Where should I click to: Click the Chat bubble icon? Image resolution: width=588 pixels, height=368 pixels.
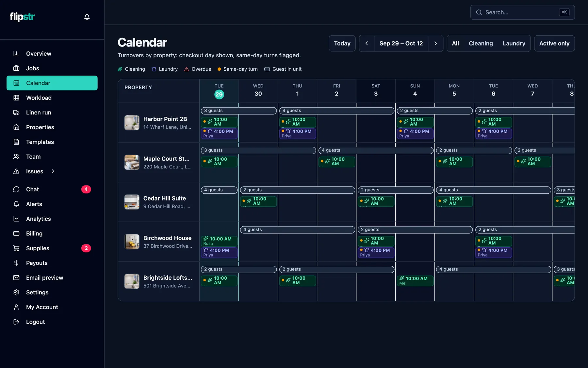coord(16,189)
